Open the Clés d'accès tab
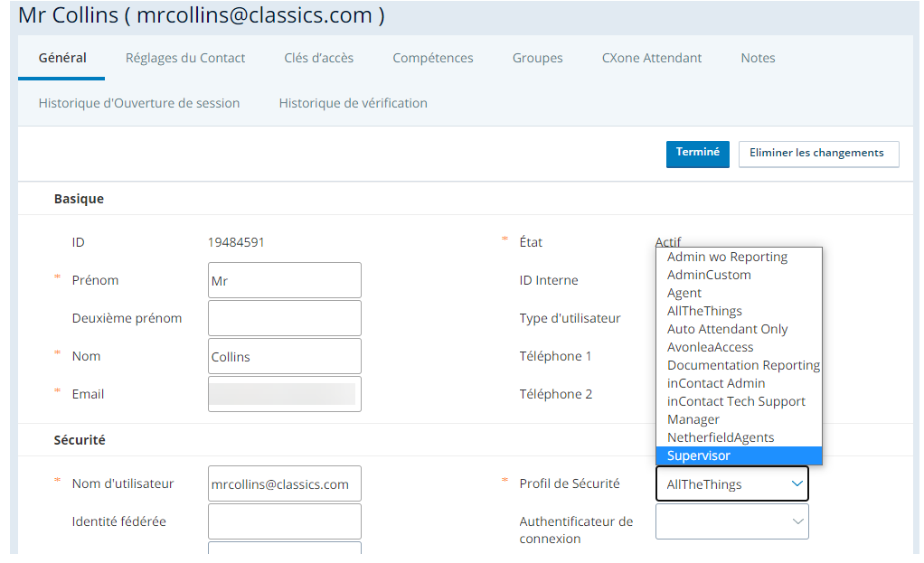The width and height of the screenshot is (924, 563). [x=318, y=57]
